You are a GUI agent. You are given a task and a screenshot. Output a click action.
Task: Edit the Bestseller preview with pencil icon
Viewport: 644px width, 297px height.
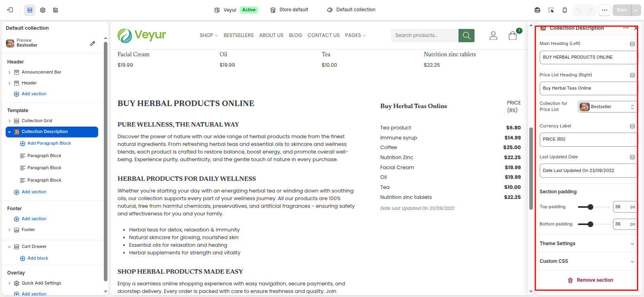coord(93,43)
